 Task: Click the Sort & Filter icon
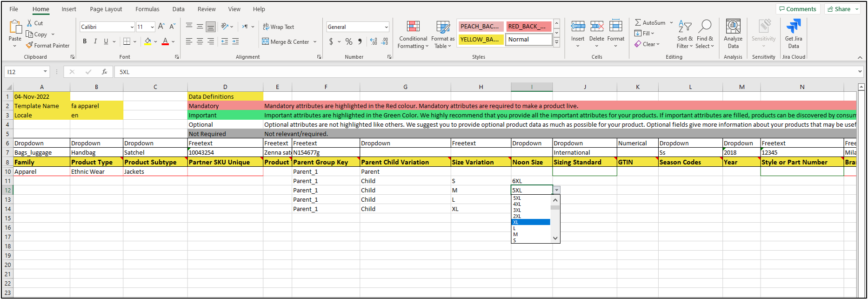pos(685,27)
